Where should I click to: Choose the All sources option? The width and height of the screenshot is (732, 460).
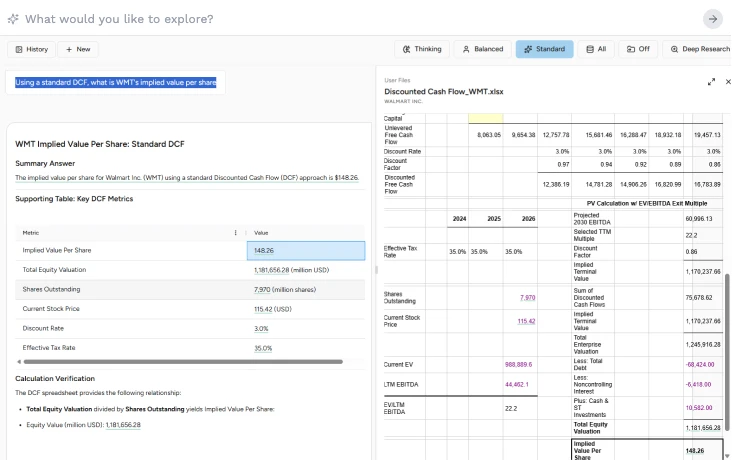[x=596, y=49]
